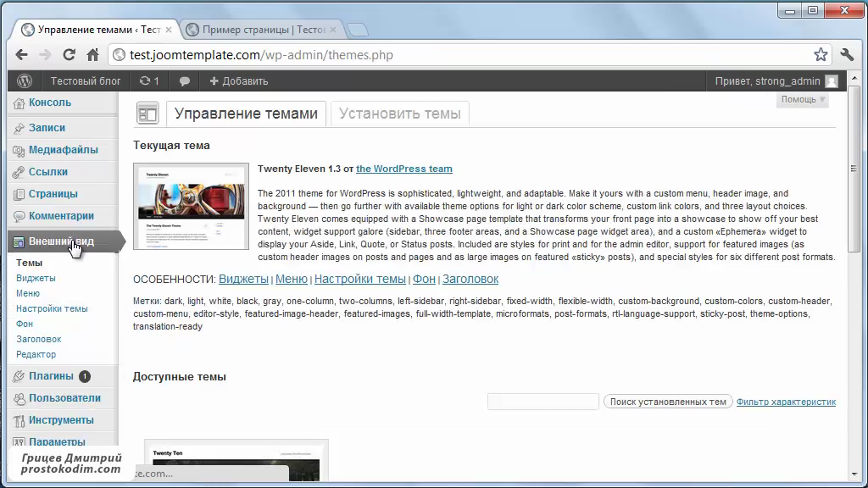Select the Управление темами page tab
The width and height of the screenshot is (868, 488).
pos(246,114)
